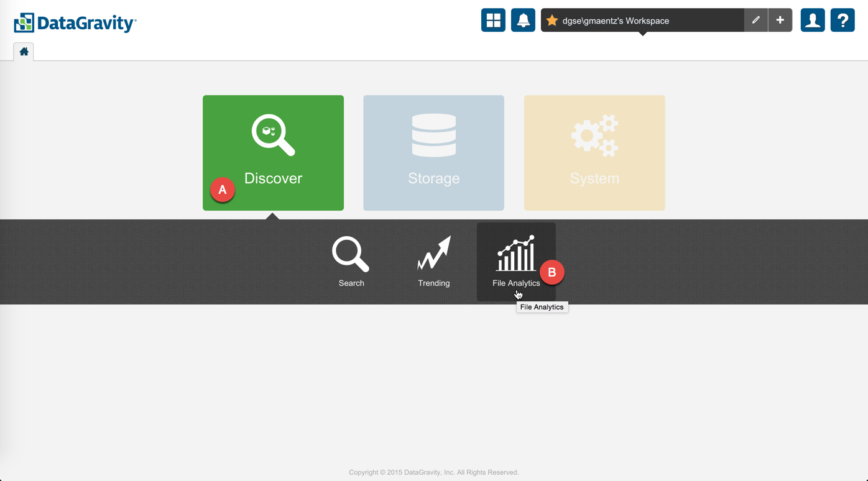Image resolution: width=868 pixels, height=481 pixels.
Task: Open notifications bell icon
Action: [523, 20]
